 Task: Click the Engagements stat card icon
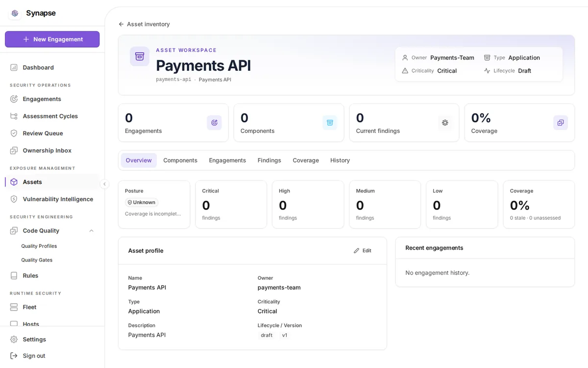point(214,123)
